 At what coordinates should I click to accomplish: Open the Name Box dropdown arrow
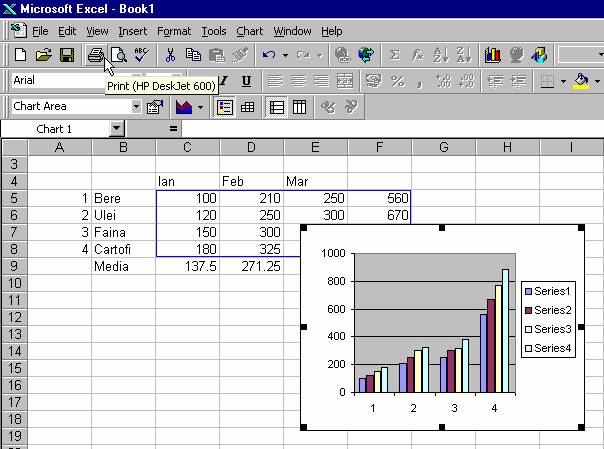117,129
